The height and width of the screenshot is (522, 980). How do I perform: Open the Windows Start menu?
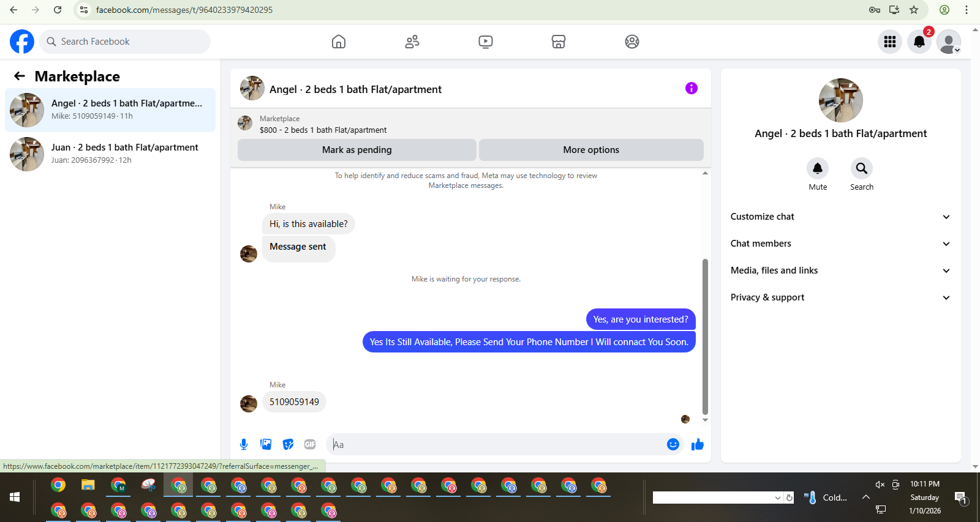(x=15, y=497)
